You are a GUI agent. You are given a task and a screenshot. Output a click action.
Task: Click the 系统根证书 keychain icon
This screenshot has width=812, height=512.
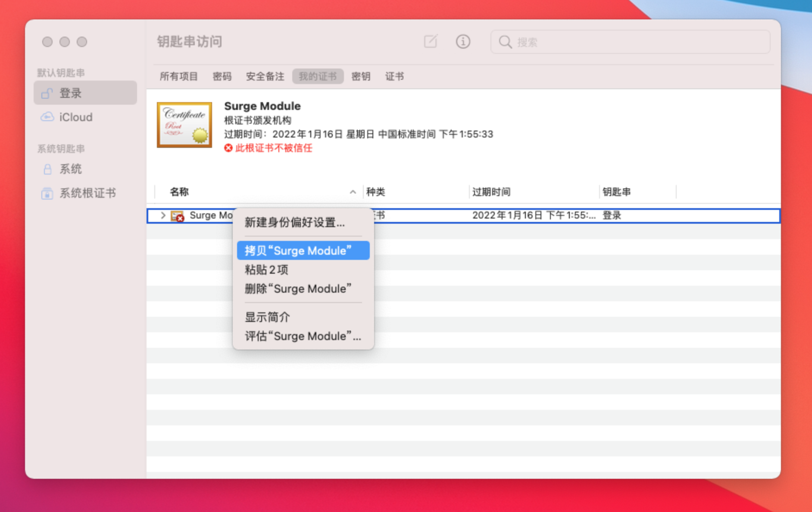[x=47, y=193]
